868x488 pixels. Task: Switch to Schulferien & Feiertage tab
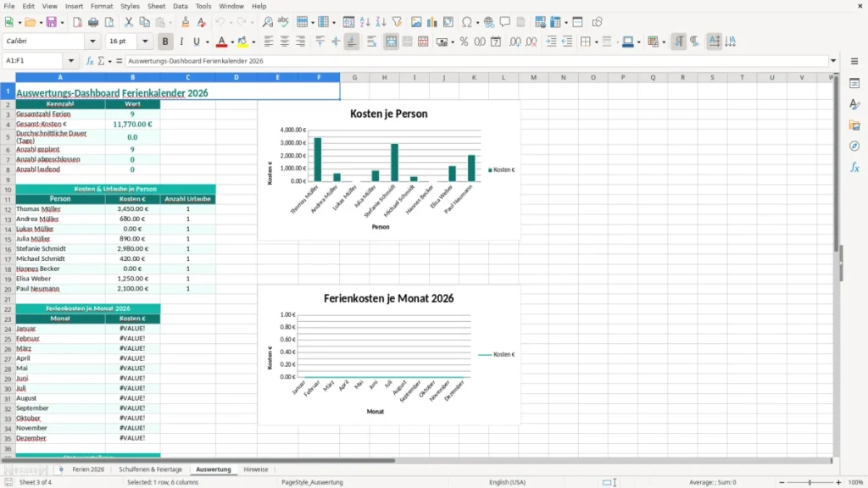[150, 469]
